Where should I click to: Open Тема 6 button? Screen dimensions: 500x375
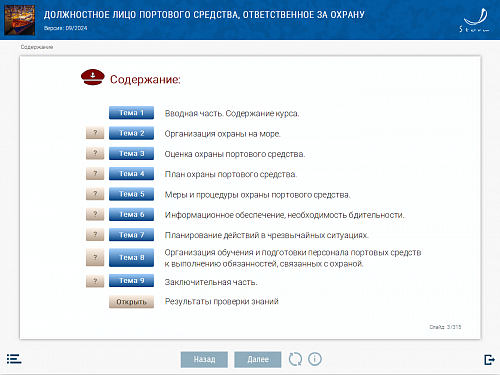pyautogui.click(x=131, y=214)
